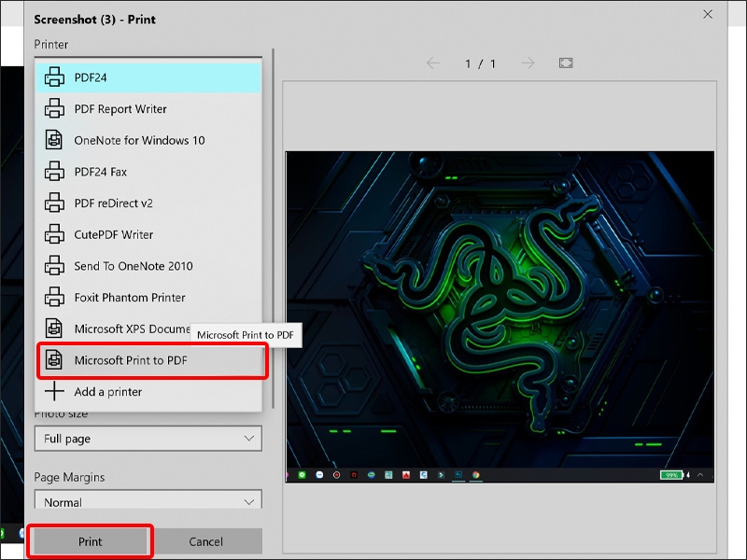The width and height of the screenshot is (747, 560).
Task: Toggle the fit-to-window preview icon
Action: (566, 63)
